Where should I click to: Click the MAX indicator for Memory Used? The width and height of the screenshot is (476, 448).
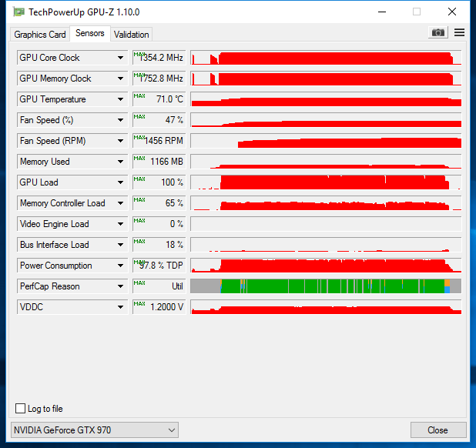(139, 158)
